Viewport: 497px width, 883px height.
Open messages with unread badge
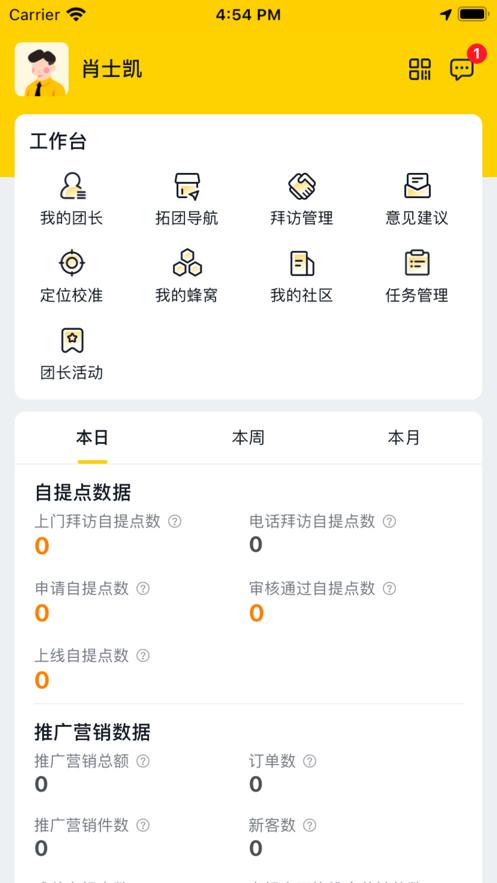click(x=463, y=69)
